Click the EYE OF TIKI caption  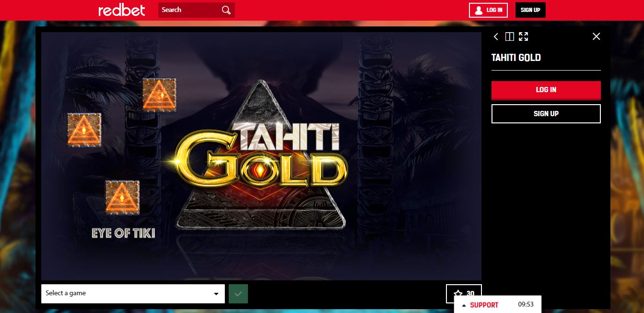(123, 233)
